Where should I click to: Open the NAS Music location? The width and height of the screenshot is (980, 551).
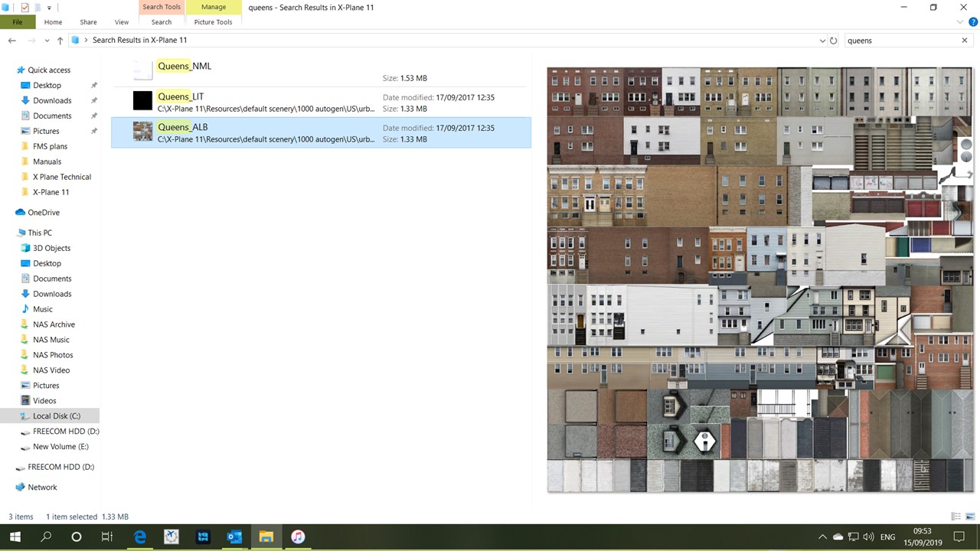(x=51, y=340)
